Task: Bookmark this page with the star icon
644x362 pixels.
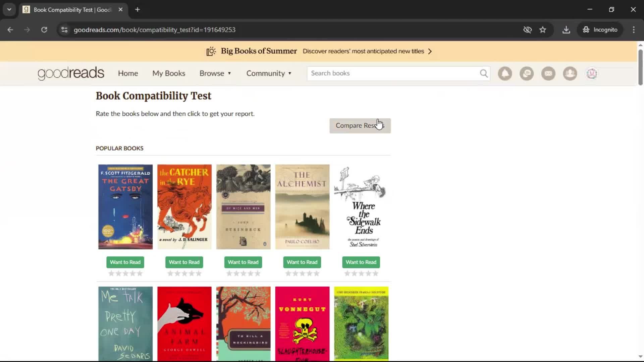Action: [543, 30]
